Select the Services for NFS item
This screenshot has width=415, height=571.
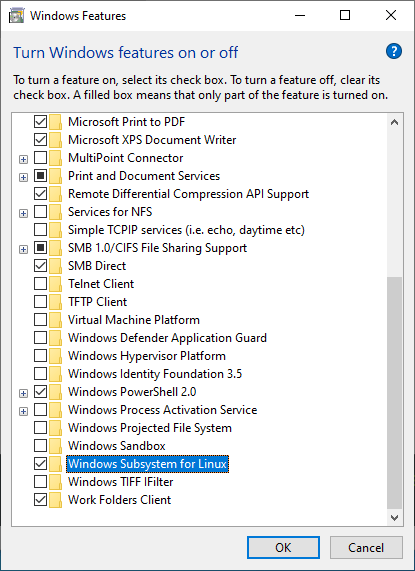point(110,212)
